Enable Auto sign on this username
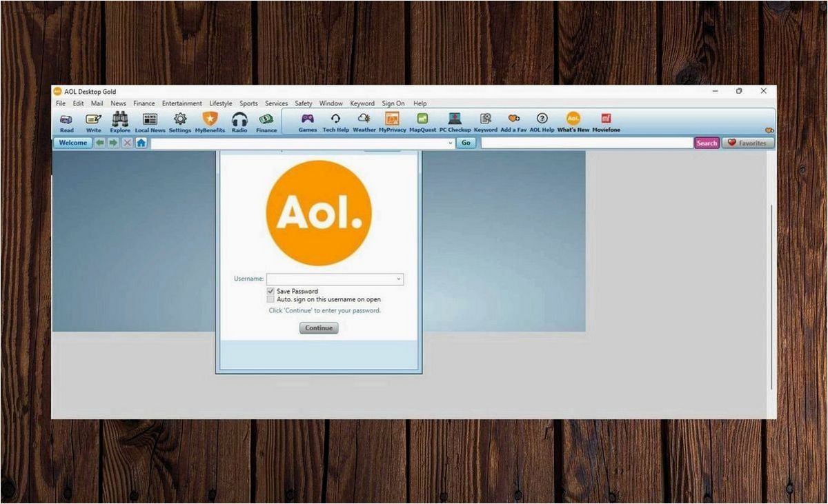 pyautogui.click(x=270, y=300)
